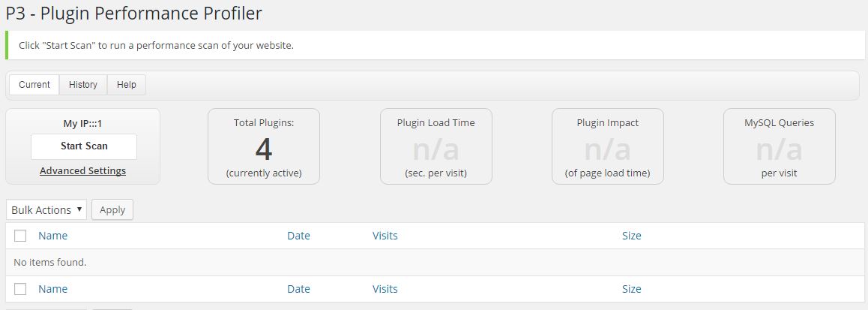Select the MySQL Queries summary box
Screen dimensions: 868x310
click(779, 146)
